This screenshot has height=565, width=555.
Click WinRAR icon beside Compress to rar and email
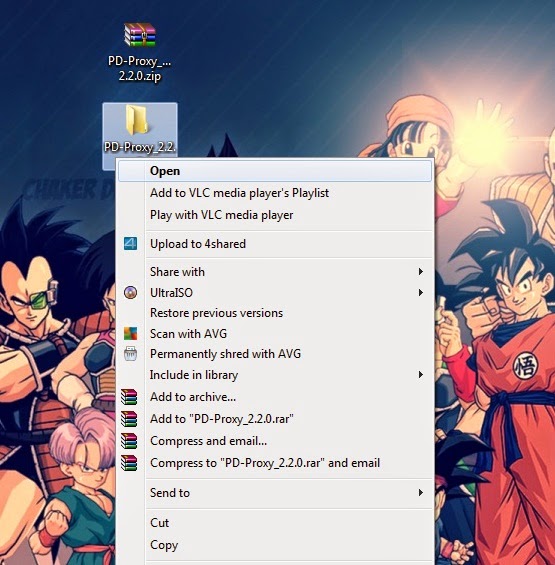click(x=129, y=463)
